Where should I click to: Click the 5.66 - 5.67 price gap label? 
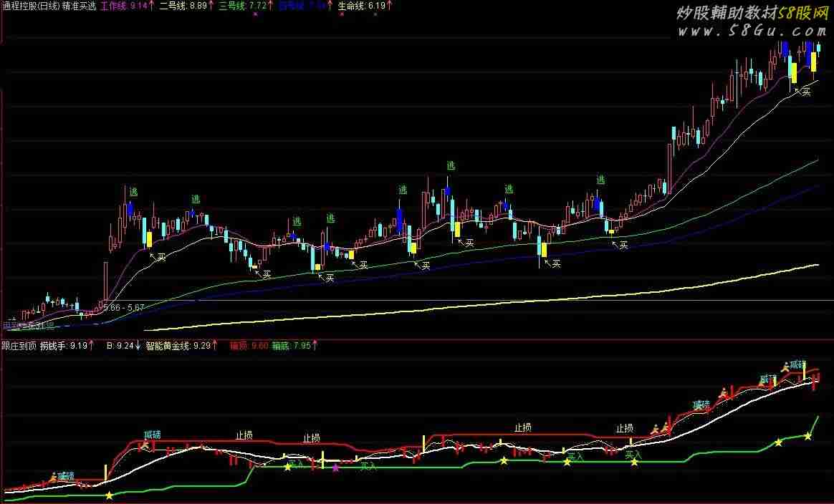[123, 307]
